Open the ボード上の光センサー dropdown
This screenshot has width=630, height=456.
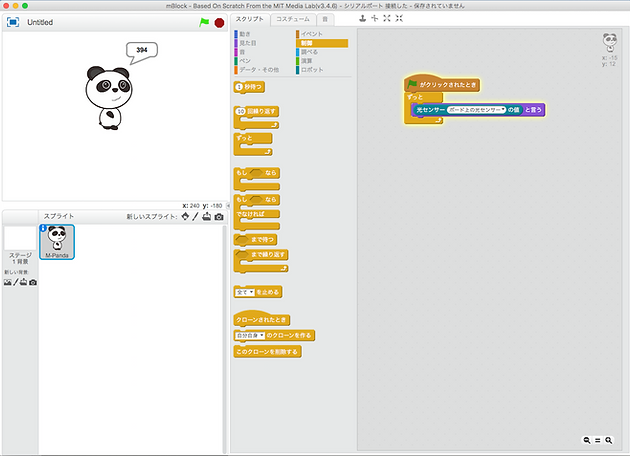click(x=477, y=110)
